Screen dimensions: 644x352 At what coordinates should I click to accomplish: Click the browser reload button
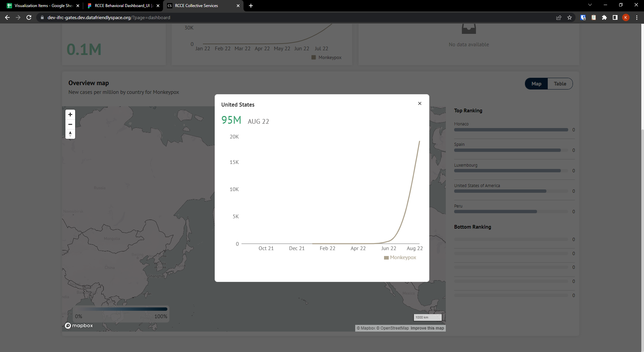29,17
